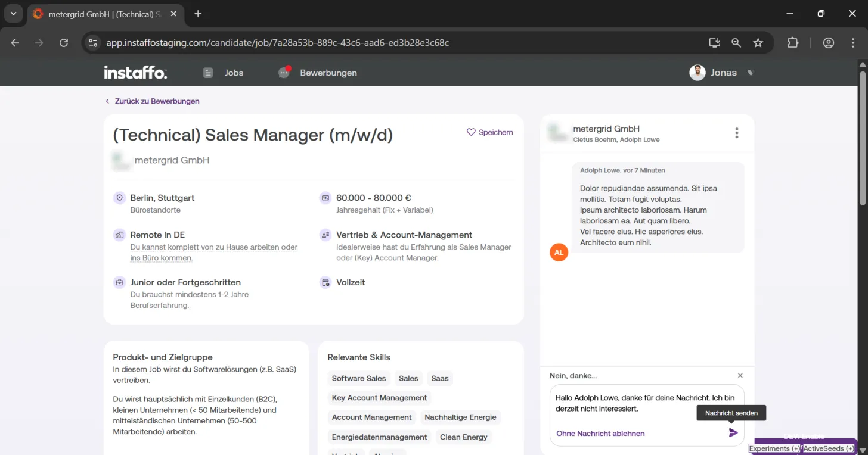This screenshot has width=868, height=455.
Task: Open the Jonas profile avatar
Action: [x=697, y=73]
